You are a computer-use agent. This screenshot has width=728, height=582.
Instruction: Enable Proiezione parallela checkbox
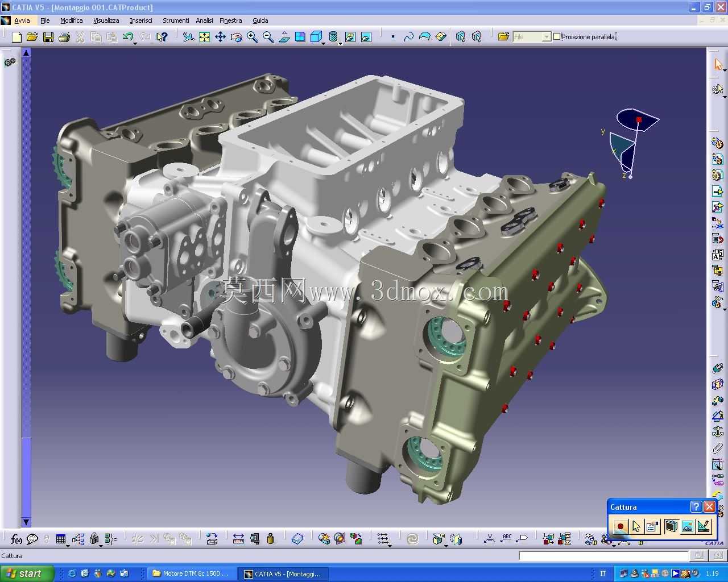click(x=557, y=36)
